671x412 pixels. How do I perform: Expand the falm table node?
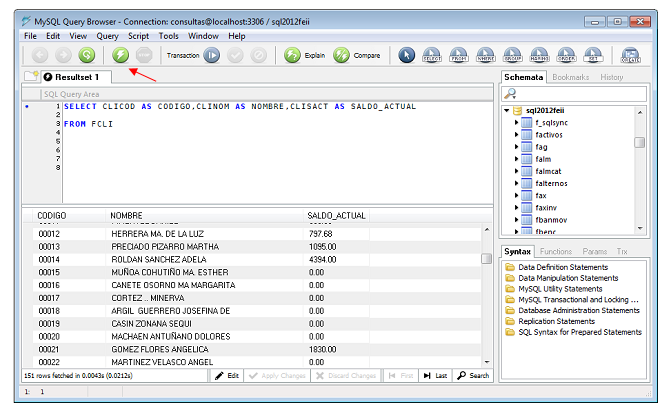click(x=517, y=159)
